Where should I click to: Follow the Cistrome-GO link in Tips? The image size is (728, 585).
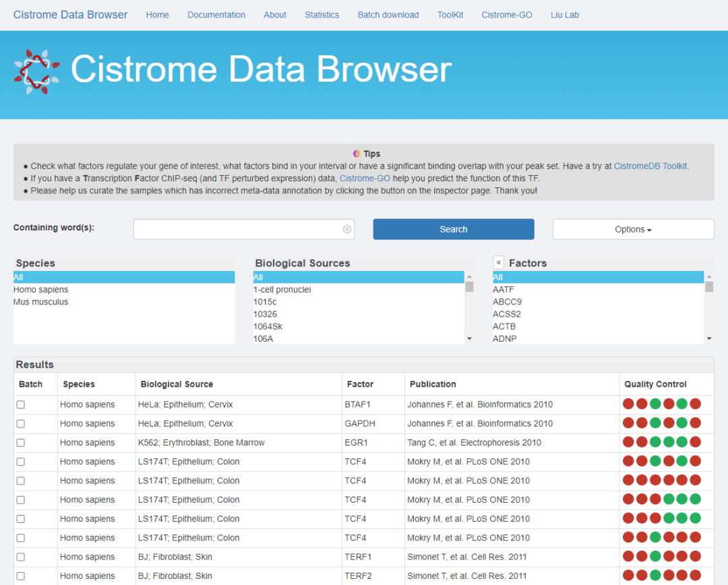click(x=365, y=179)
